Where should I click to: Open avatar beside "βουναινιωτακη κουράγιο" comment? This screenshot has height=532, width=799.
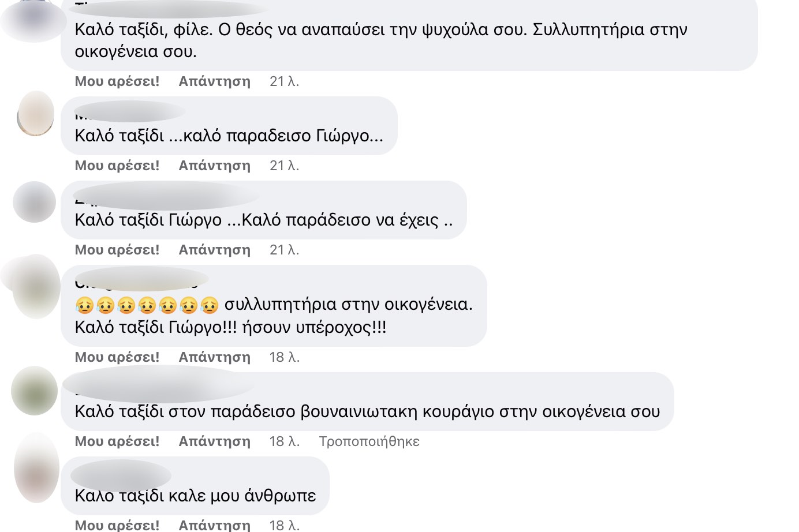click(35, 391)
